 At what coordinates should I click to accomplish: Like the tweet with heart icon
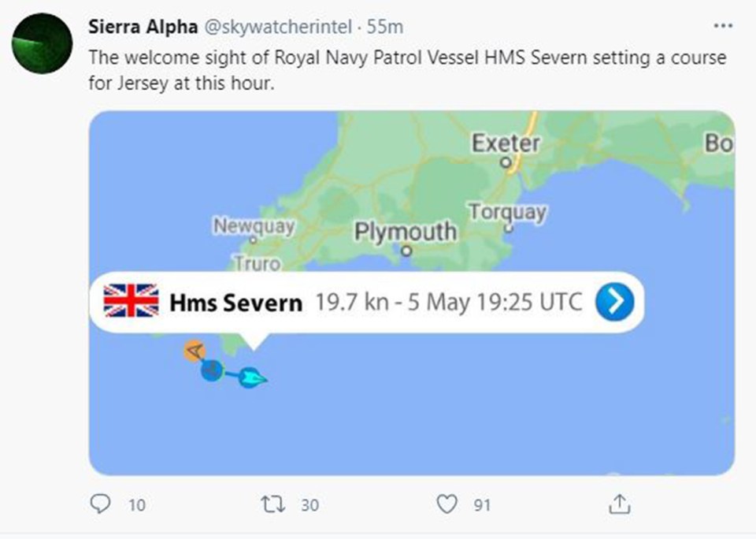pyautogui.click(x=447, y=504)
